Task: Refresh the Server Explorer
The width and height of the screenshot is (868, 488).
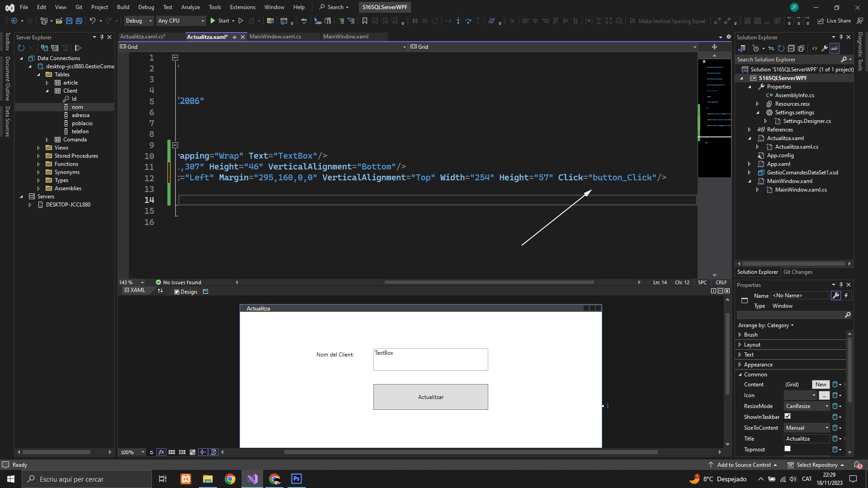Action: click(x=21, y=48)
